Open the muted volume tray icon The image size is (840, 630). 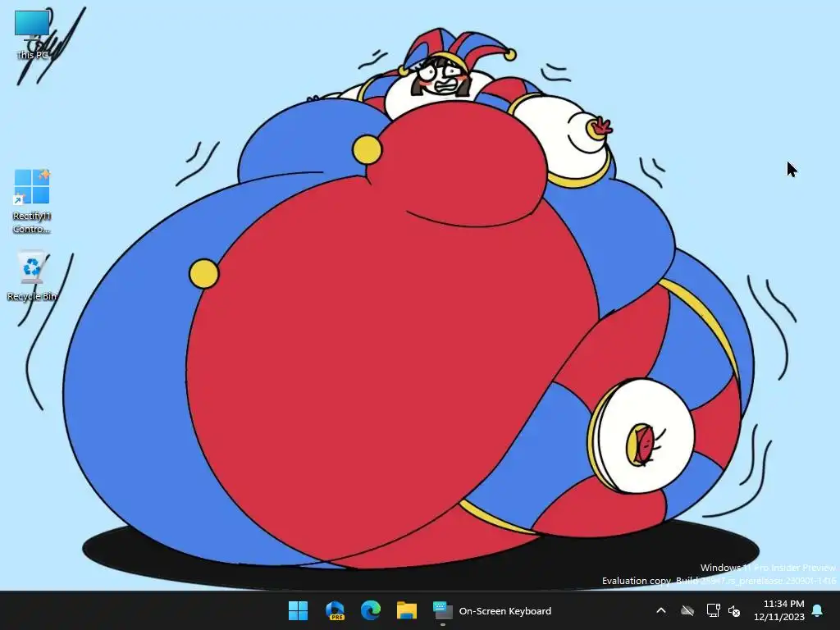pyautogui.click(x=734, y=610)
